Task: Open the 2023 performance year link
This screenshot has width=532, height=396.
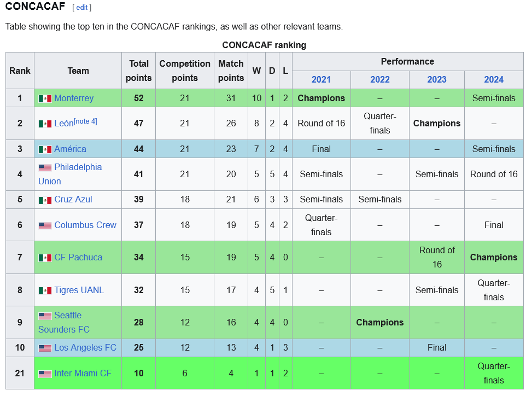Action: click(437, 79)
